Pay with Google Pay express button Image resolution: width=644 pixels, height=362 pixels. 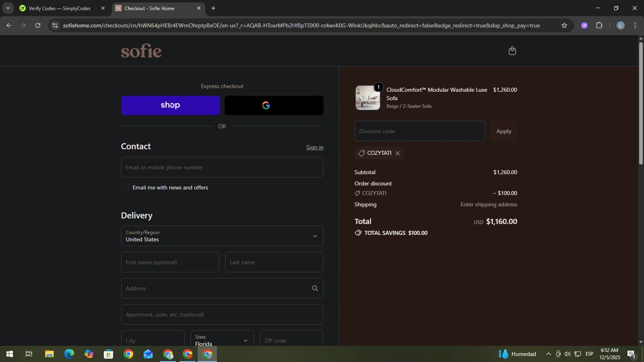coord(274,105)
